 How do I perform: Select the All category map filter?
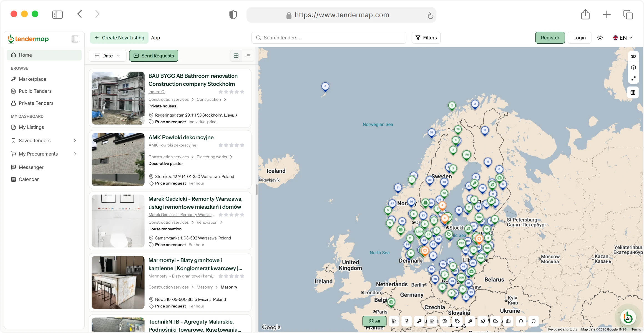coord(375,321)
